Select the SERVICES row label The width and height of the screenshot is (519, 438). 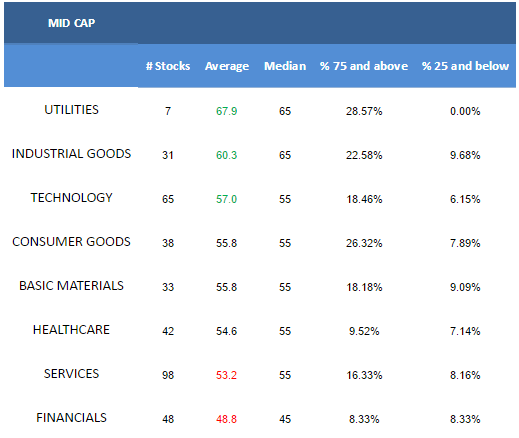71,374
